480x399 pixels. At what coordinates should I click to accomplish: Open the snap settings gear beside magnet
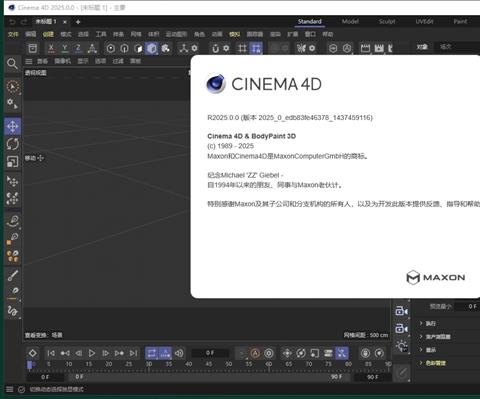coord(226,48)
